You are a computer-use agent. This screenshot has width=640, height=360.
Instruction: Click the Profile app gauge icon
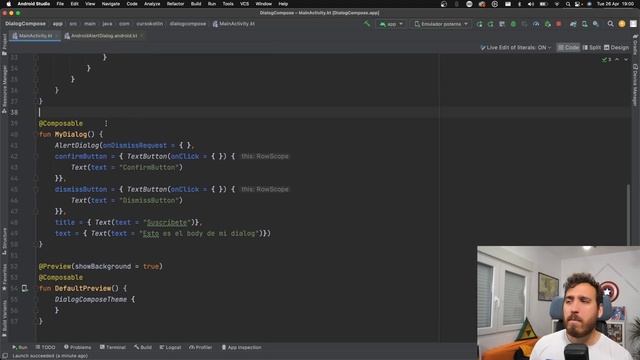[536, 24]
